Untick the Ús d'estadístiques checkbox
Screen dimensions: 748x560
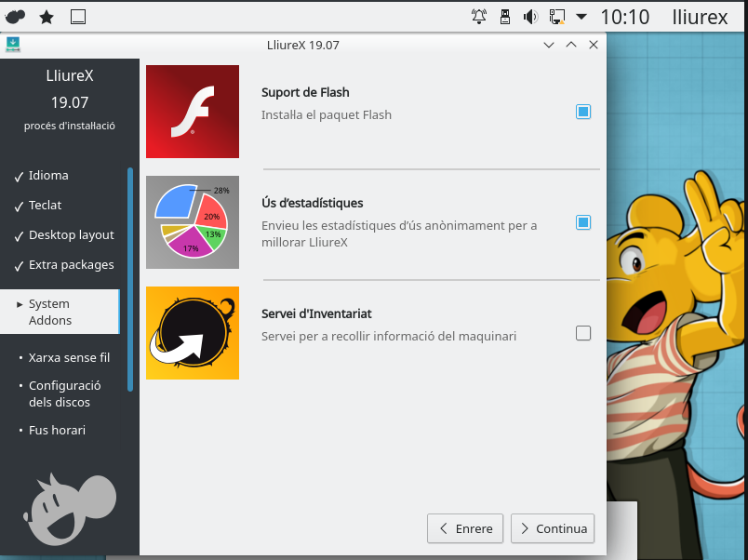tap(583, 222)
